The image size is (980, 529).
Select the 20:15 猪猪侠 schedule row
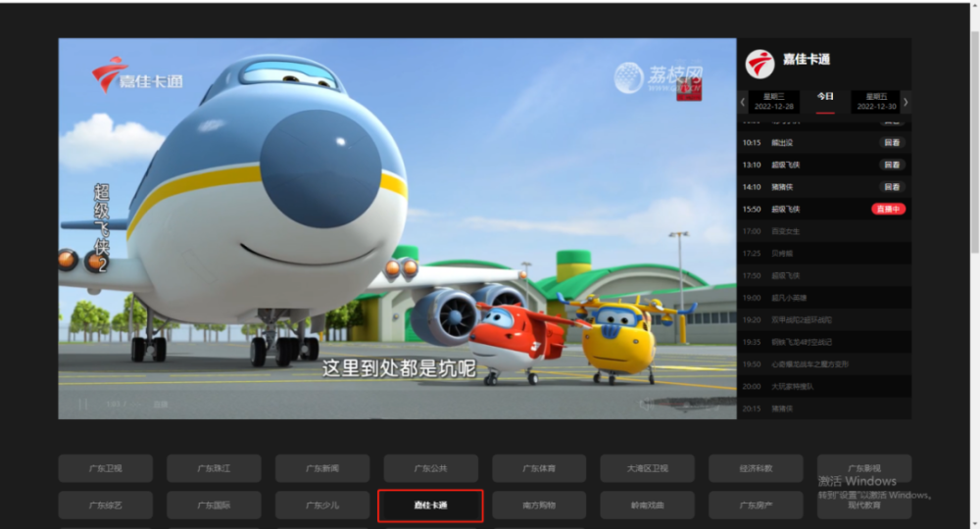coord(824,409)
